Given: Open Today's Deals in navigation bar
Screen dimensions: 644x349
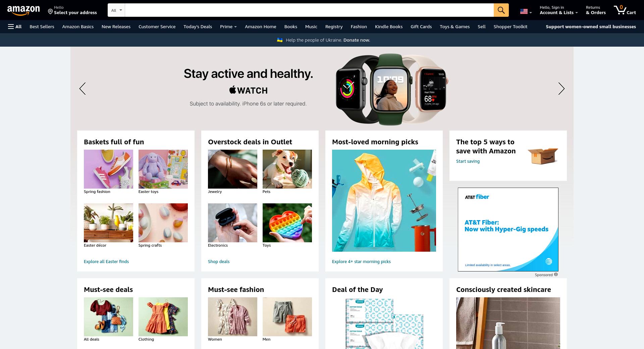Looking at the screenshot, I should 198,27.
